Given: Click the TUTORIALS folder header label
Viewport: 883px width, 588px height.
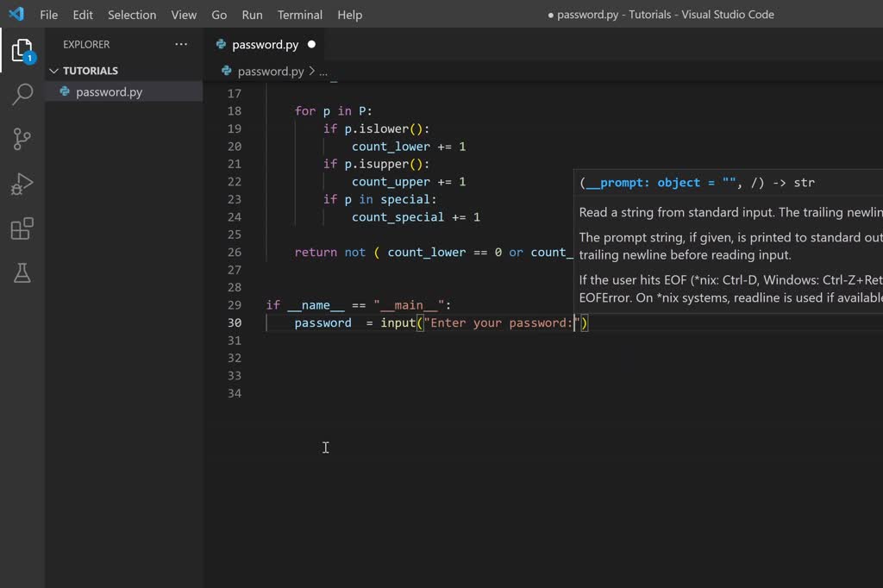Looking at the screenshot, I should tap(91, 71).
